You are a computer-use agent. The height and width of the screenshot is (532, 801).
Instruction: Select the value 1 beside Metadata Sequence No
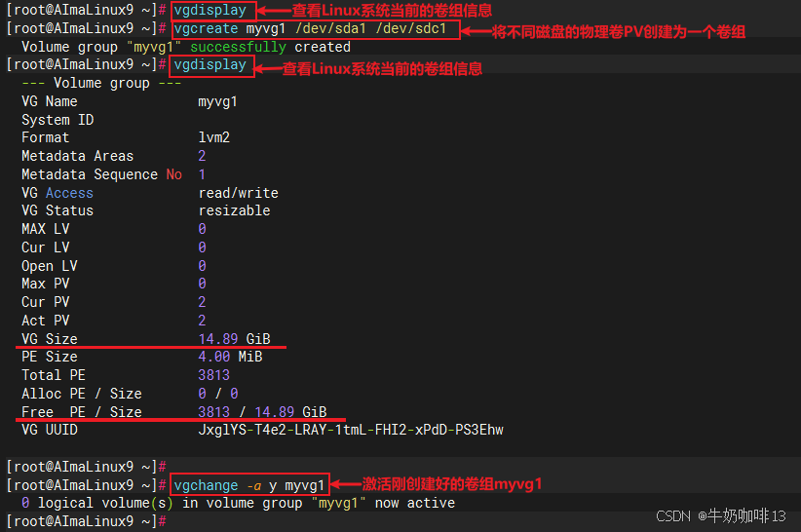tap(202, 174)
